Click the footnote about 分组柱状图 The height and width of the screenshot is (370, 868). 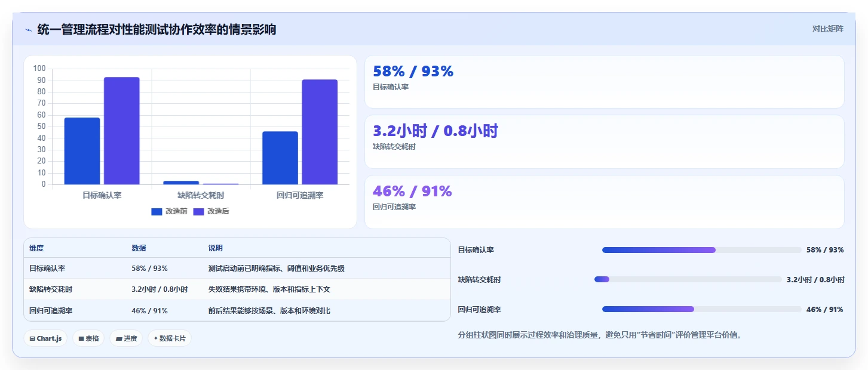click(x=600, y=335)
